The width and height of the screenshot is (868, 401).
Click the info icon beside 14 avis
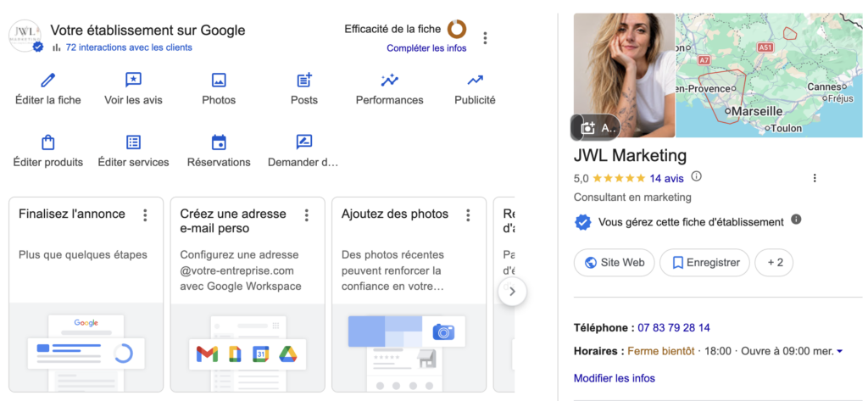(x=697, y=176)
